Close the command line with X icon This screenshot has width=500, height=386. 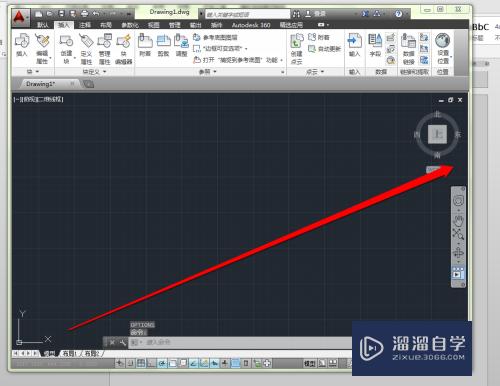[x=112, y=342]
